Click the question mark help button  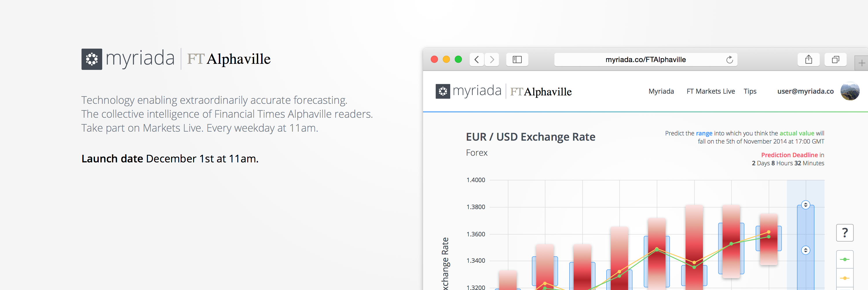(x=845, y=233)
